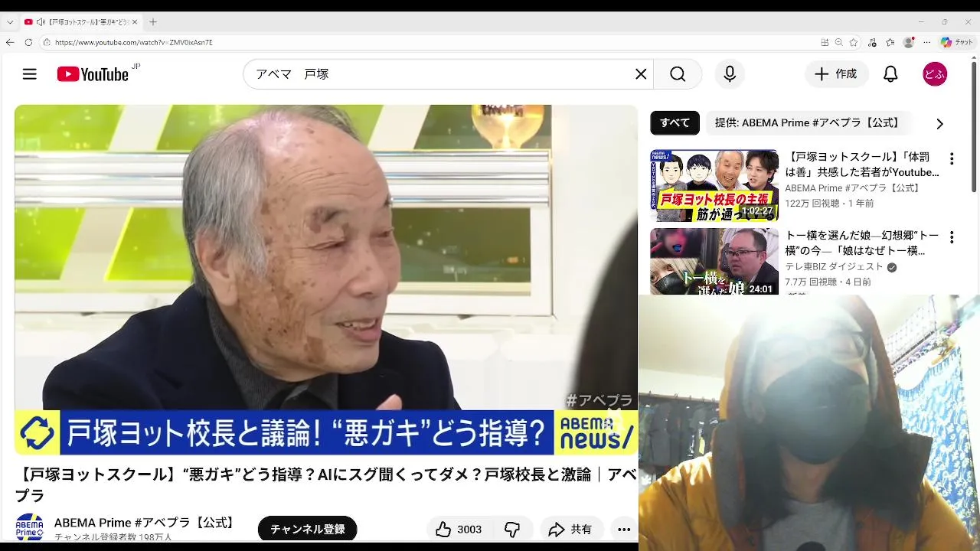
Task: Open the favorites list icon
Action: tap(890, 42)
